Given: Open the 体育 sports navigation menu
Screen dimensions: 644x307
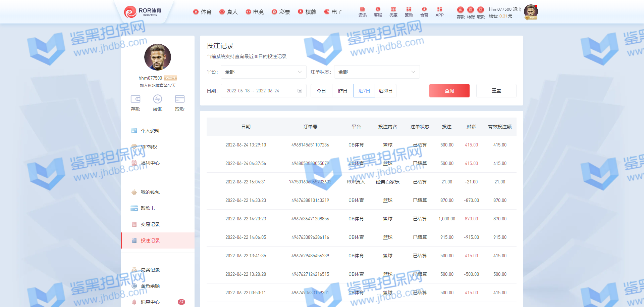Looking at the screenshot, I should pos(203,12).
